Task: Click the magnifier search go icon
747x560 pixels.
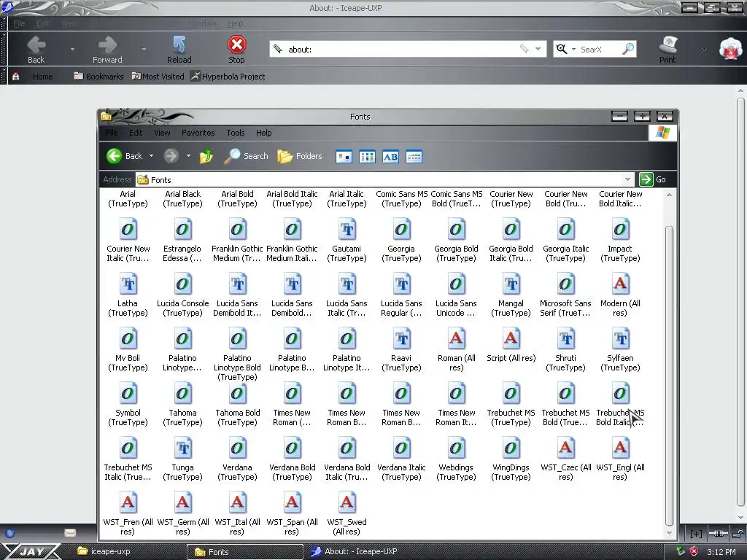Action: tap(628, 49)
